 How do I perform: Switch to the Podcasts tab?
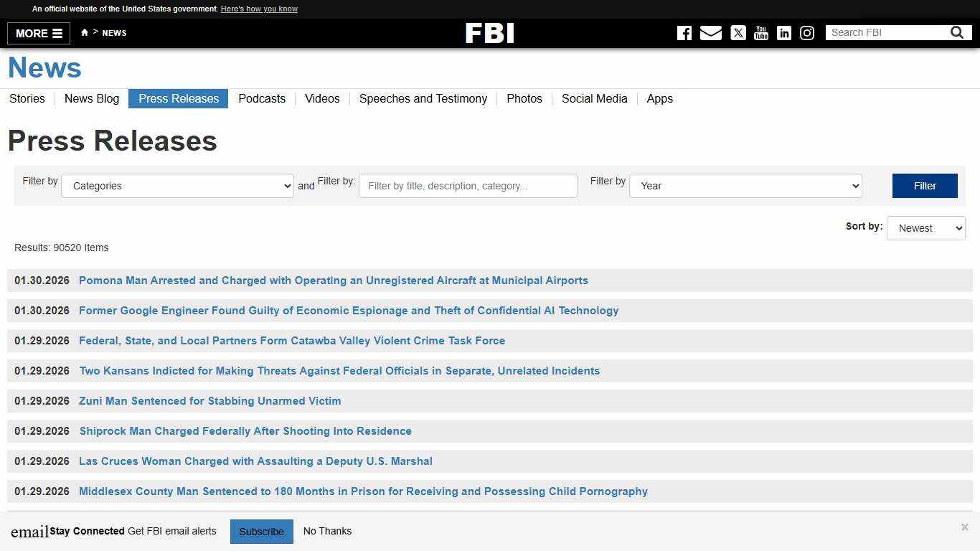point(262,99)
